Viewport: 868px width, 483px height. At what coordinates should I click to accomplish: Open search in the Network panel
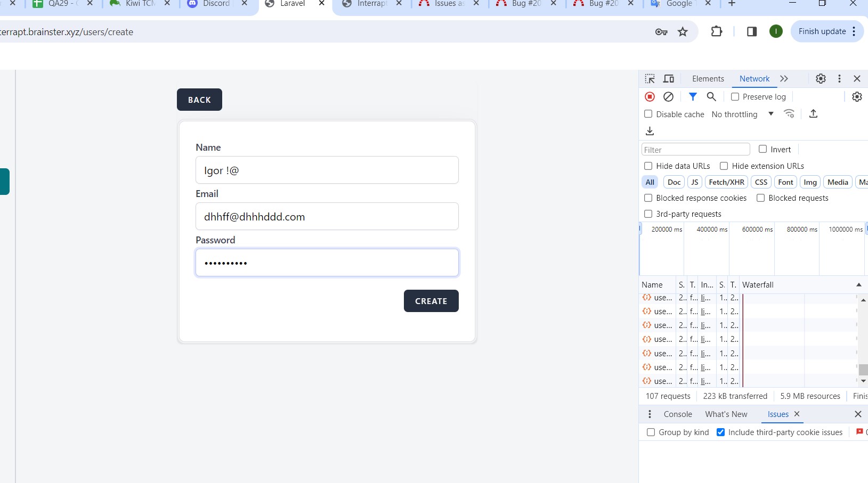tap(711, 97)
